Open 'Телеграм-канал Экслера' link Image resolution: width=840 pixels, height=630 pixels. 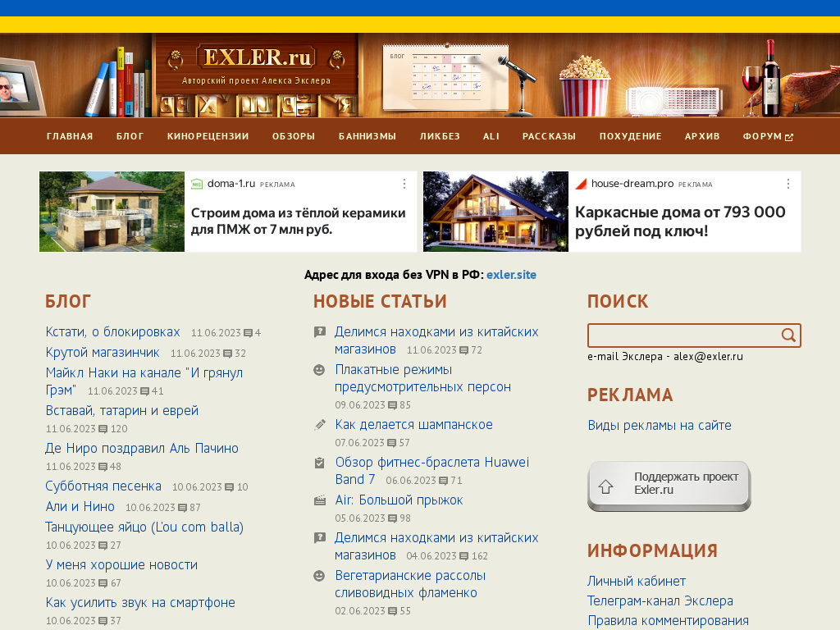(x=660, y=601)
